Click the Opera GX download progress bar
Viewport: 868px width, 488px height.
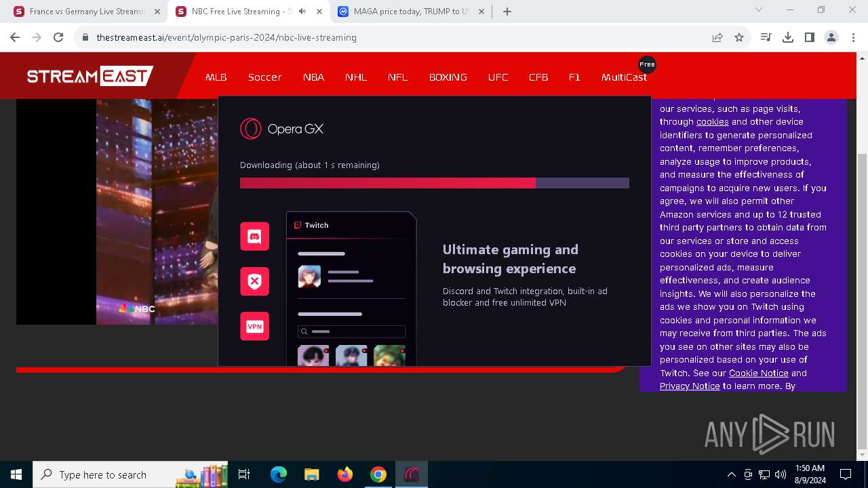point(435,183)
